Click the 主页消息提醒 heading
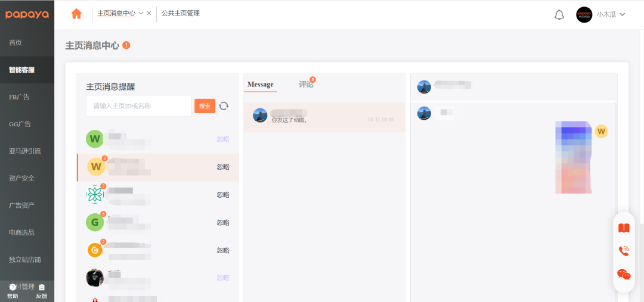Image resolution: width=644 pixels, height=302 pixels. point(110,86)
